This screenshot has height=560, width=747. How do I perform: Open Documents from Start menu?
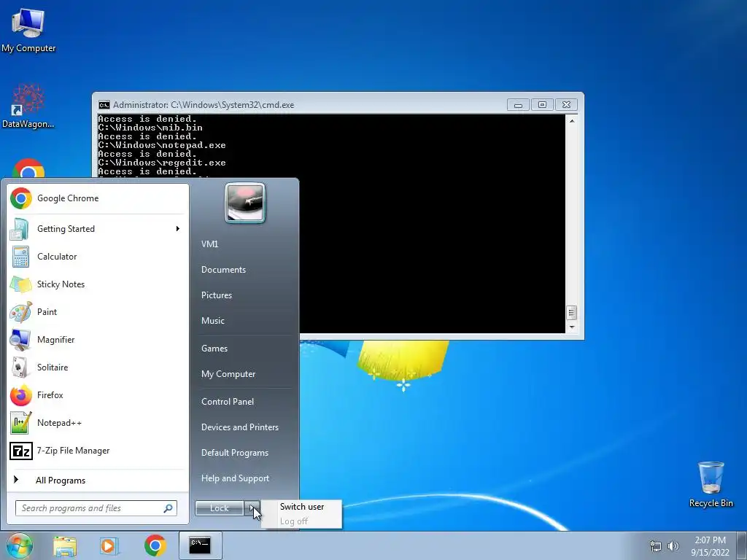[223, 270]
